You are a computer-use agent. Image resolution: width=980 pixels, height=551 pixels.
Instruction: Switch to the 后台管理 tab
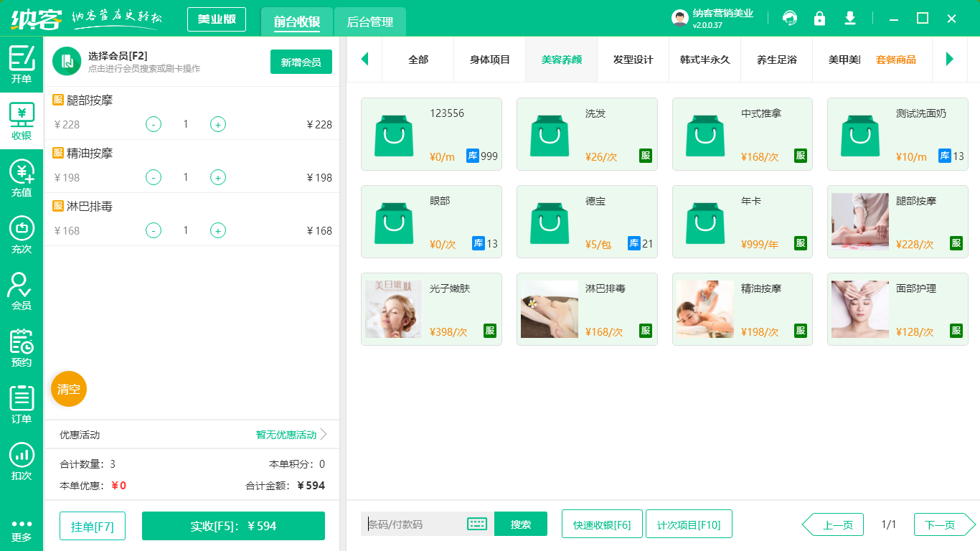372,22
